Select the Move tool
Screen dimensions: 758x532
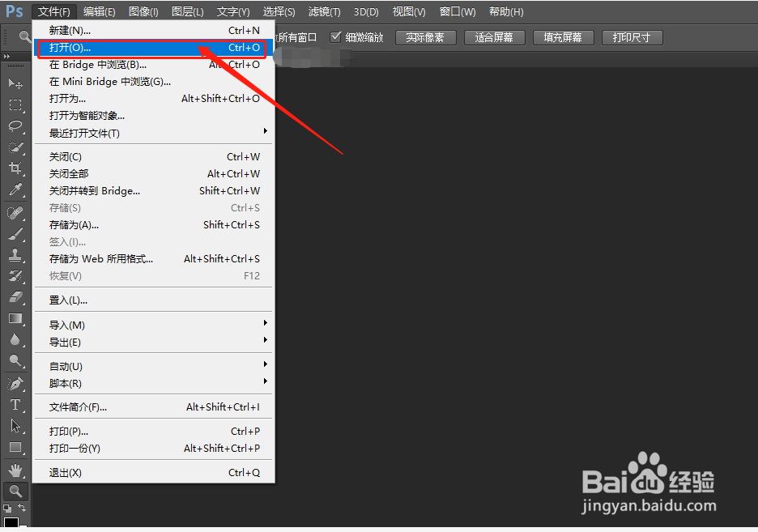pyautogui.click(x=15, y=83)
